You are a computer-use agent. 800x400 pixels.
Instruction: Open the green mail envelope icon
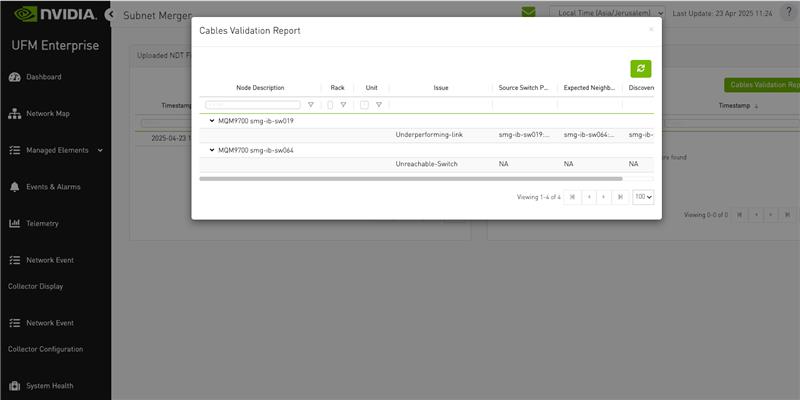coord(529,12)
